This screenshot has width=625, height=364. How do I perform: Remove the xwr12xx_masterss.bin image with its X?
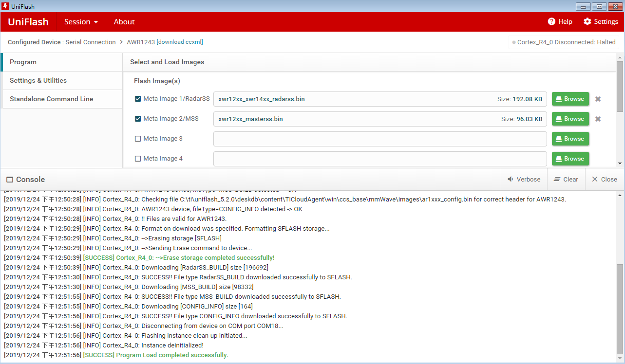pos(598,119)
